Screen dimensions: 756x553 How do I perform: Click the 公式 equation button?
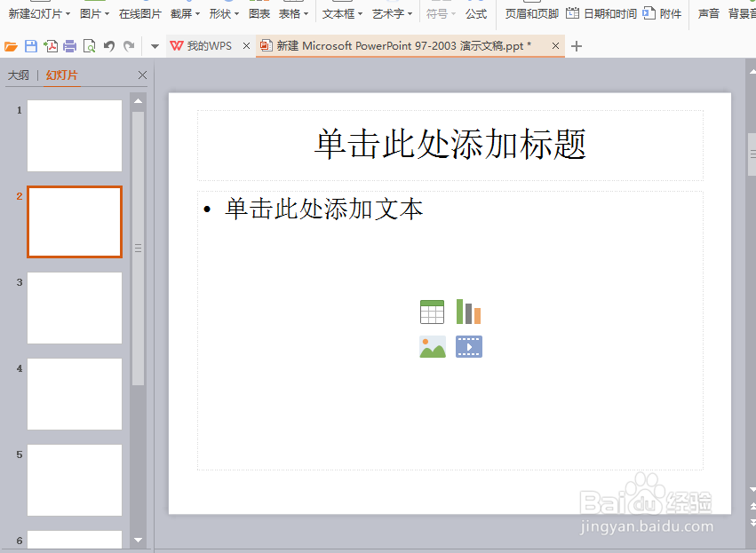pyautogui.click(x=476, y=14)
